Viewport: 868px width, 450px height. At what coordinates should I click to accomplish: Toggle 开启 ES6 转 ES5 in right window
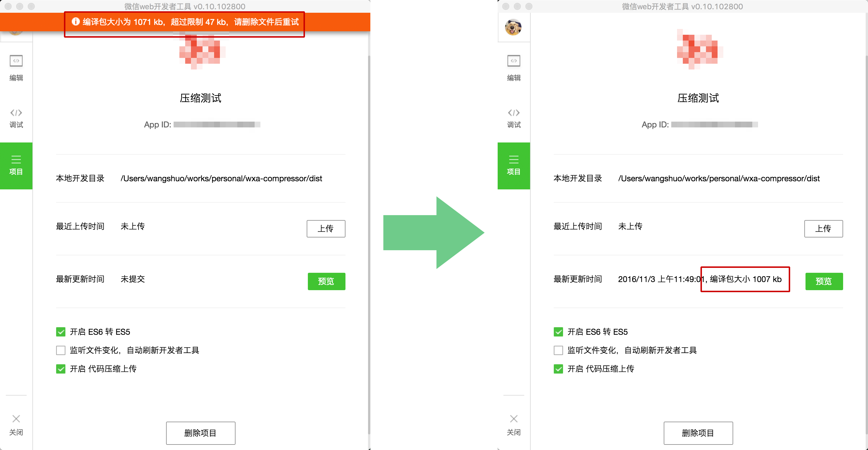point(558,332)
